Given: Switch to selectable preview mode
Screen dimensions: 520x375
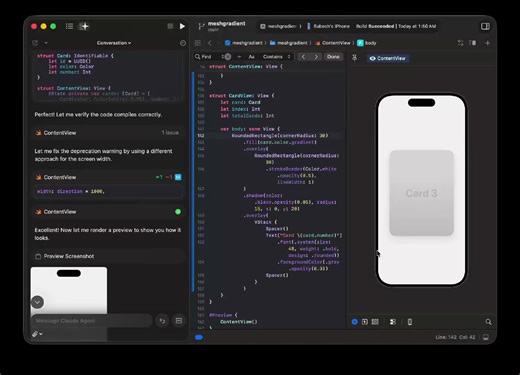Looking at the screenshot, I should pos(365,322).
